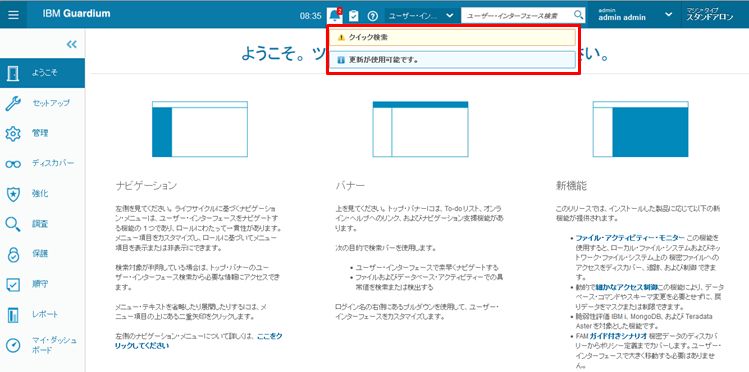The height and width of the screenshot is (372, 749).
Task: Click the マイ・ダッシュボード gauge icon
Action: 13,345
